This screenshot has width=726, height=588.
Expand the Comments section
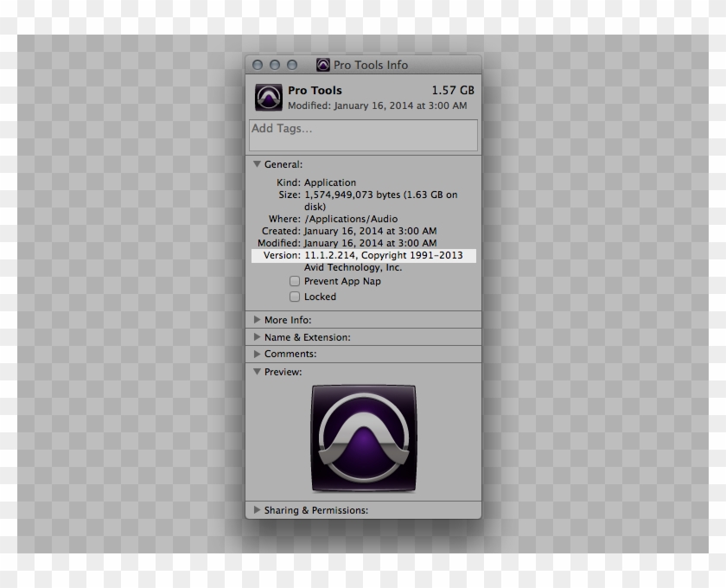tap(257, 354)
